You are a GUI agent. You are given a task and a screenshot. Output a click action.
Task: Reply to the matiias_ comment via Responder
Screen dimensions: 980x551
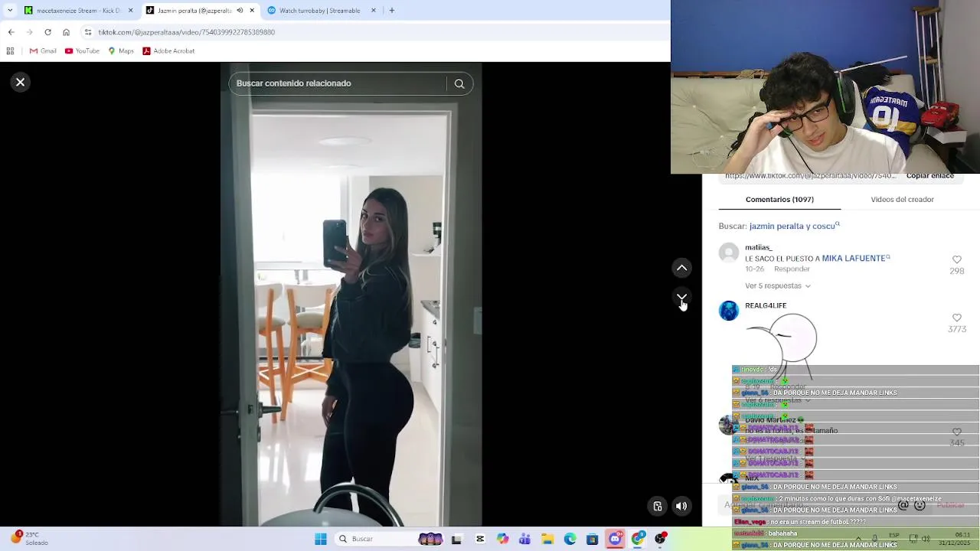pos(792,269)
